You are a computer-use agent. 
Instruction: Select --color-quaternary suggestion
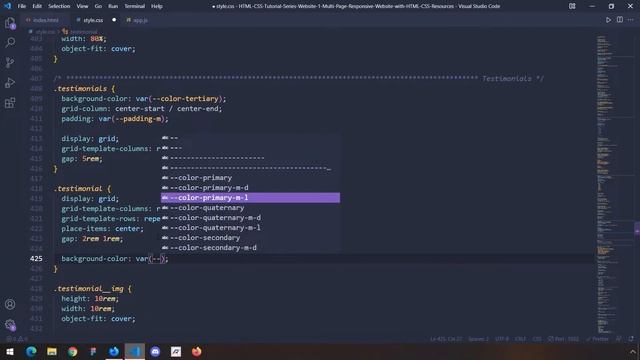[x=250, y=208]
